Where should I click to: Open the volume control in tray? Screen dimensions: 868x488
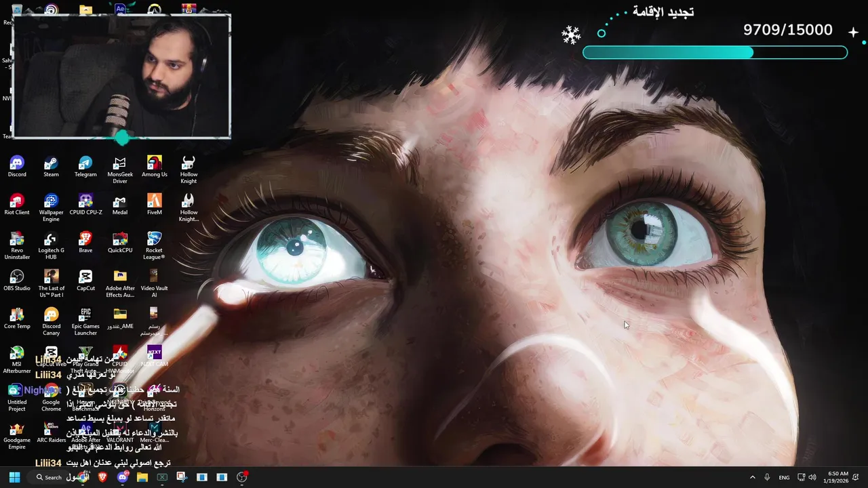(812, 477)
